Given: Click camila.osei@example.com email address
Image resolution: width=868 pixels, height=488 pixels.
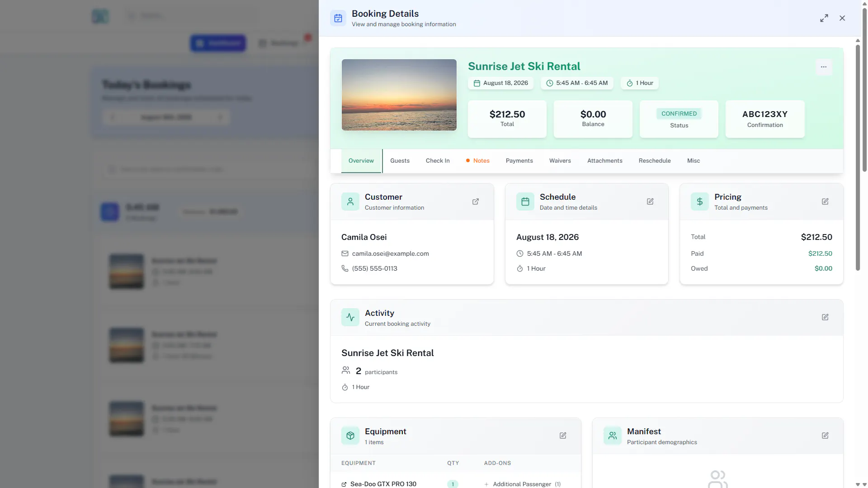Looking at the screenshot, I should point(390,253).
